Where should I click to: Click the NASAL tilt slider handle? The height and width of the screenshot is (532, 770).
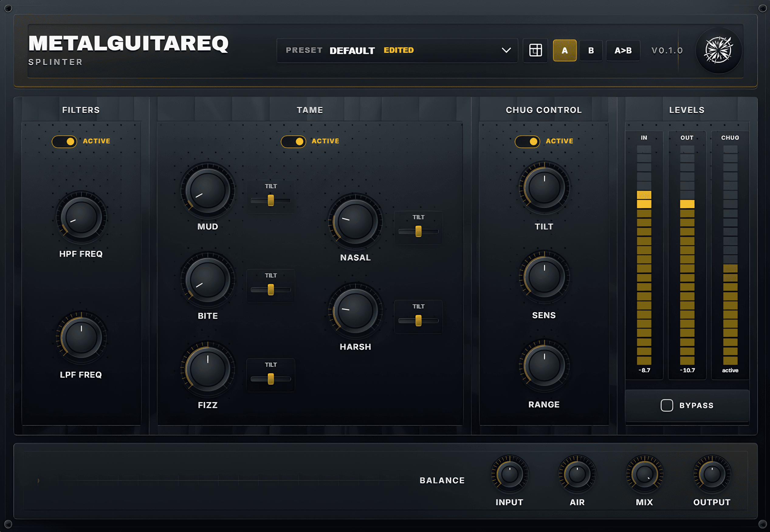(x=418, y=231)
